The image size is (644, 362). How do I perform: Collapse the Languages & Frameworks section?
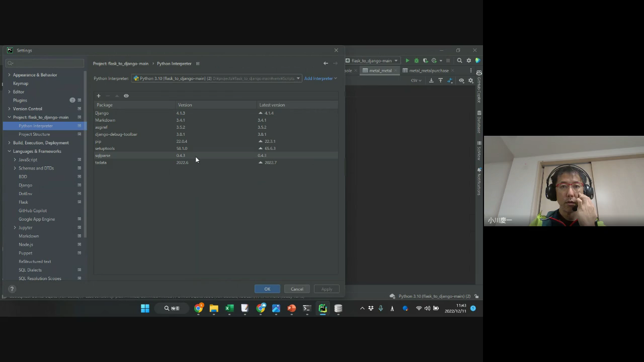(9, 151)
